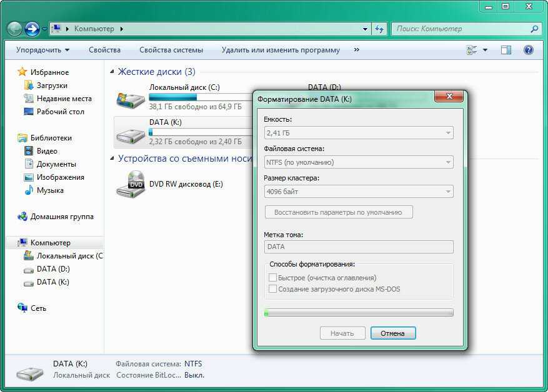
Task: Collapse the Жесткие диски group
Action: pyautogui.click(x=112, y=72)
